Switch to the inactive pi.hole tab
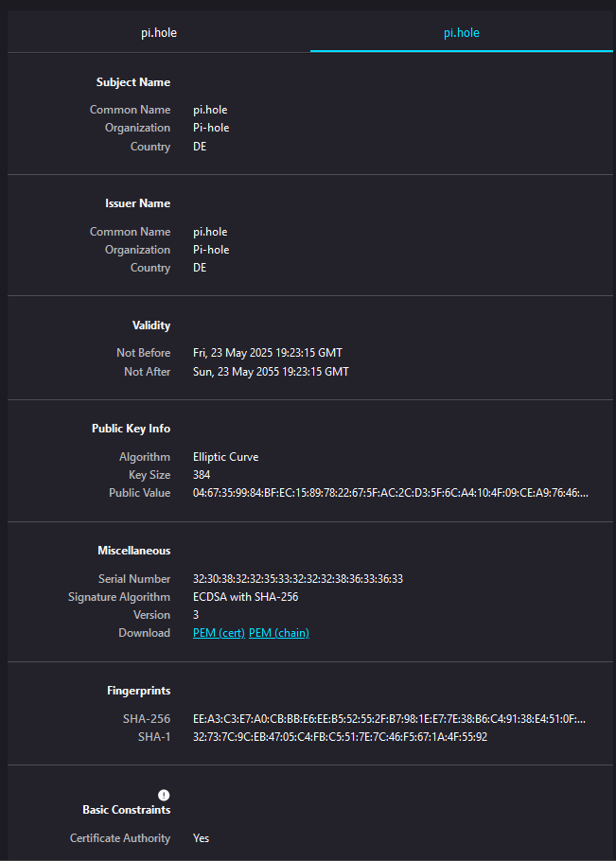This screenshot has height=861, width=616. (x=159, y=33)
